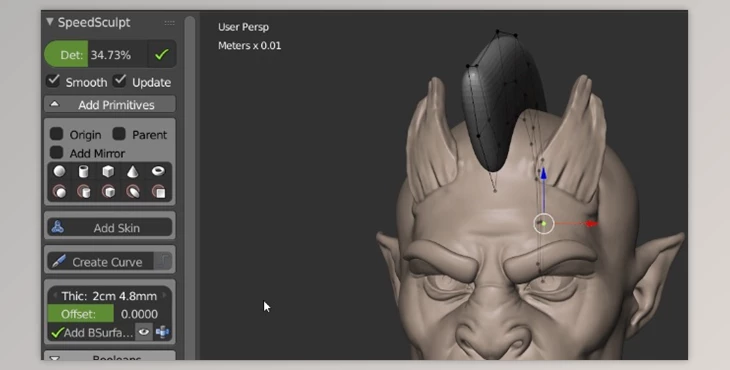Click the blue modifier icon beside BSurface eye

[162, 332]
